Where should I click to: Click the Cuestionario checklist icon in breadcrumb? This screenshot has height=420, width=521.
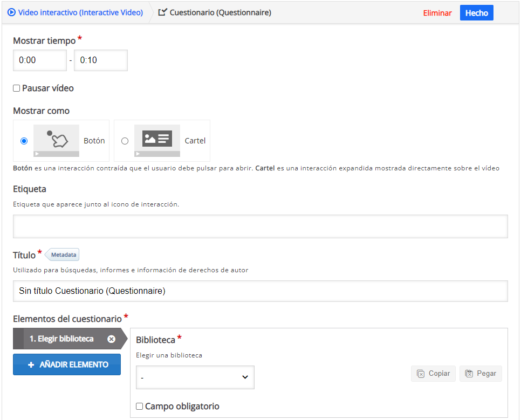(x=162, y=12)
